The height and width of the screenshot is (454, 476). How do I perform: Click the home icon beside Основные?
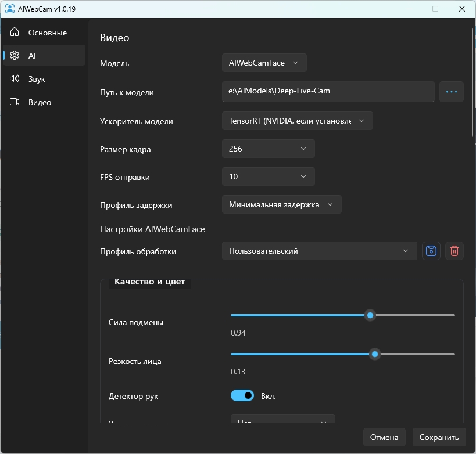pos(15,32)
